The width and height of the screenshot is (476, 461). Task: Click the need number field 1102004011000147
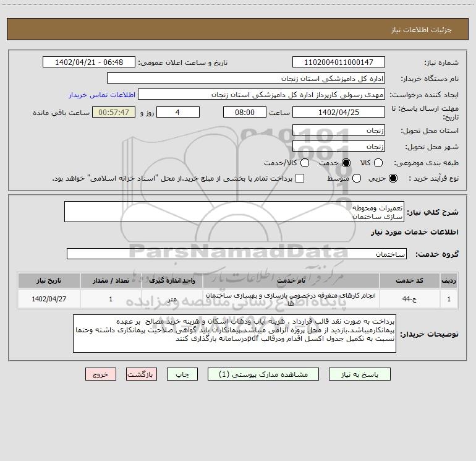click(x=339, y=62)
